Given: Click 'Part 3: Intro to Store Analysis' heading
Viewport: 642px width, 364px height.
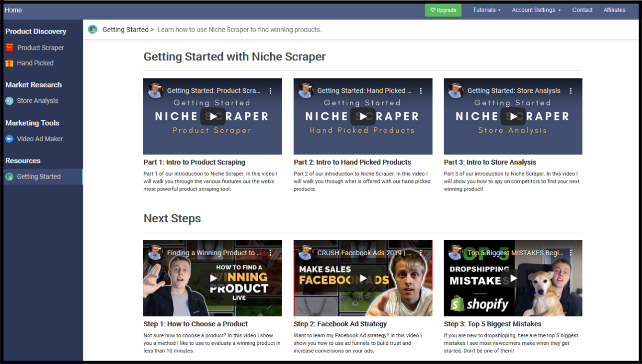Looking at the screenshot, I should (490, 162).
